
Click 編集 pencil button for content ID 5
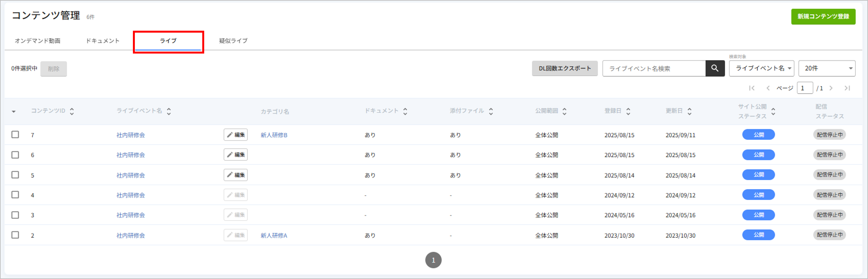click(x=236, y=175)
